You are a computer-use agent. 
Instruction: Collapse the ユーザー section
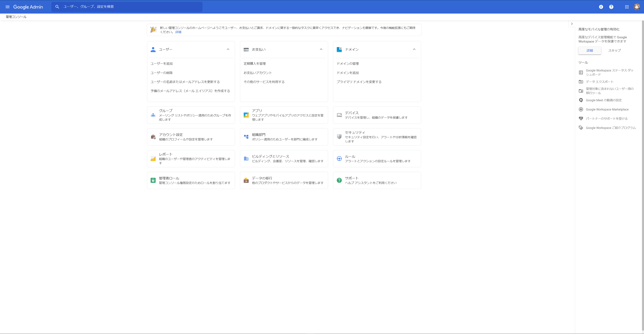tap(228, 49)
